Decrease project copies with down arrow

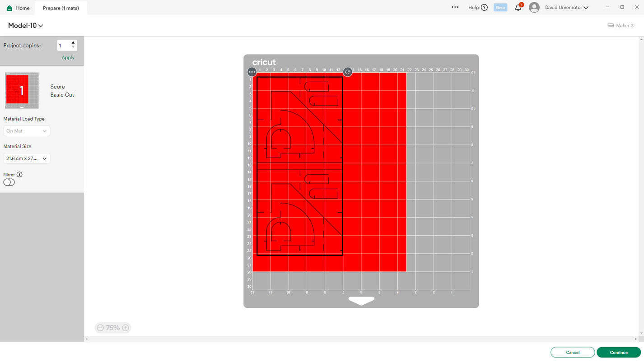point(73,47)
